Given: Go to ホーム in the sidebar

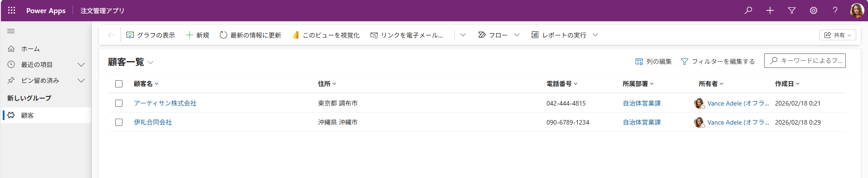Looking at the screenshot, I should (x=30, y=48).
